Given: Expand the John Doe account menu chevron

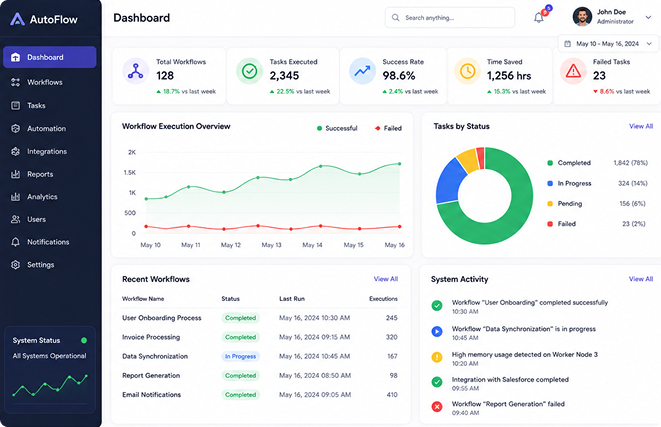Looking at the screenshot, I should click(x=648, y=17).
